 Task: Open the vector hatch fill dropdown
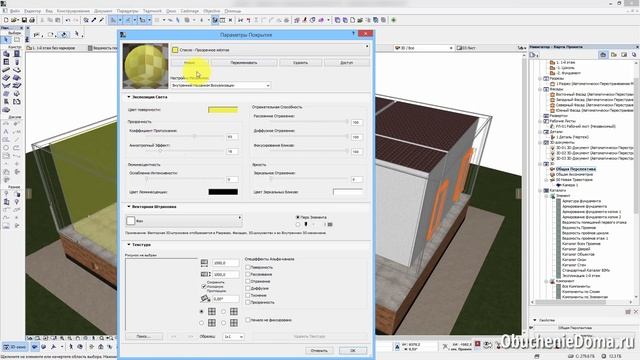point(184,221)
